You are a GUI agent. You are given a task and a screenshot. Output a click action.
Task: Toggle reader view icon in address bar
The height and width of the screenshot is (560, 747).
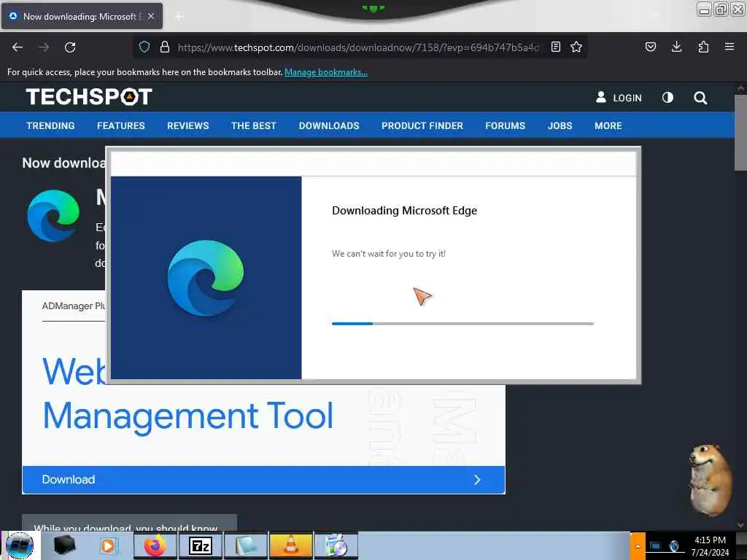click(x=555, y=47)
